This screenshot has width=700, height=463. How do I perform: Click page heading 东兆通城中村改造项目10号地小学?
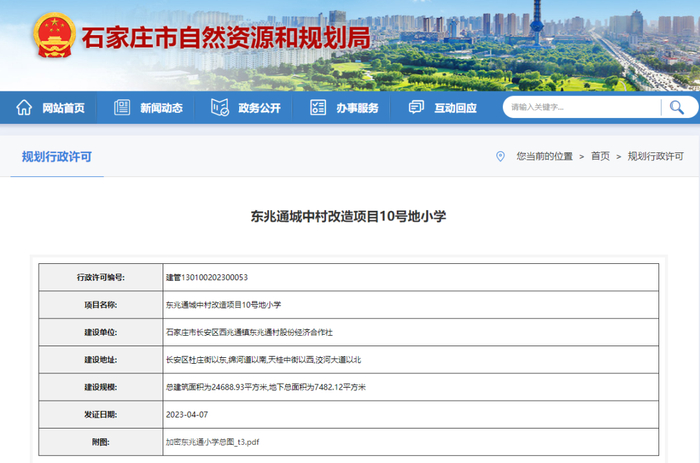point(348,217)
